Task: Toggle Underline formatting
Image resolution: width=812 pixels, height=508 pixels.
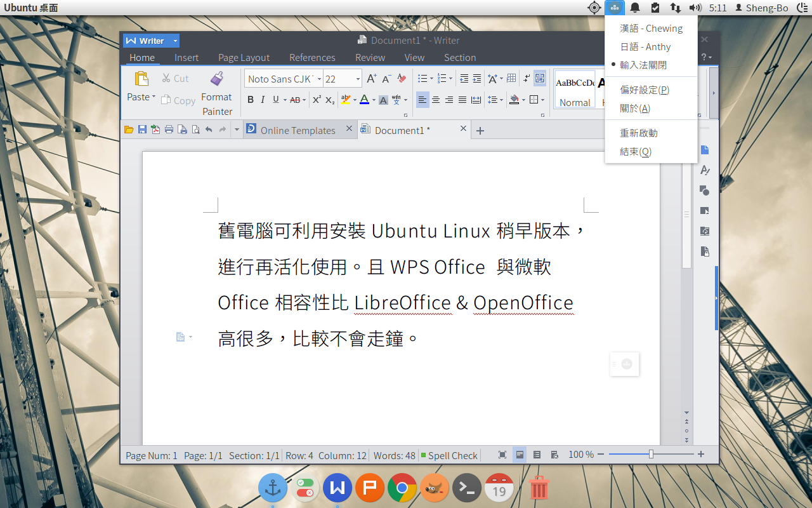Action: (275, 100)
